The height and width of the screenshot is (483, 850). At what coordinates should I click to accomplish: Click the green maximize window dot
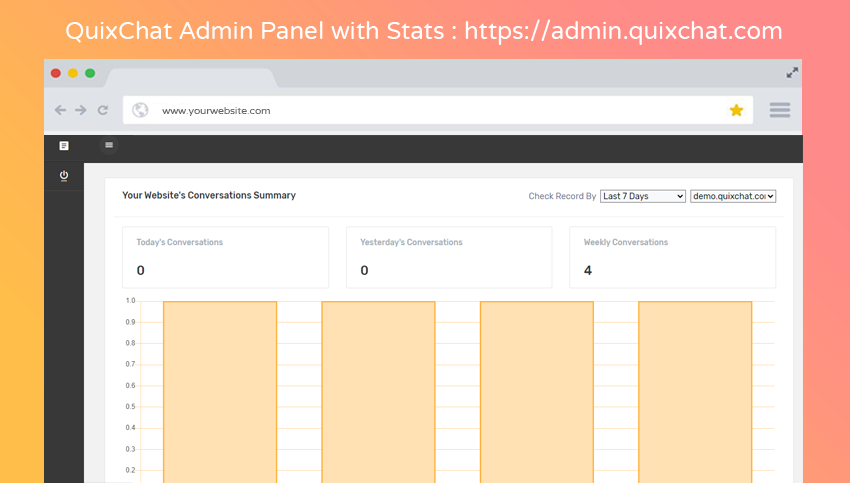tap(90, 73)
